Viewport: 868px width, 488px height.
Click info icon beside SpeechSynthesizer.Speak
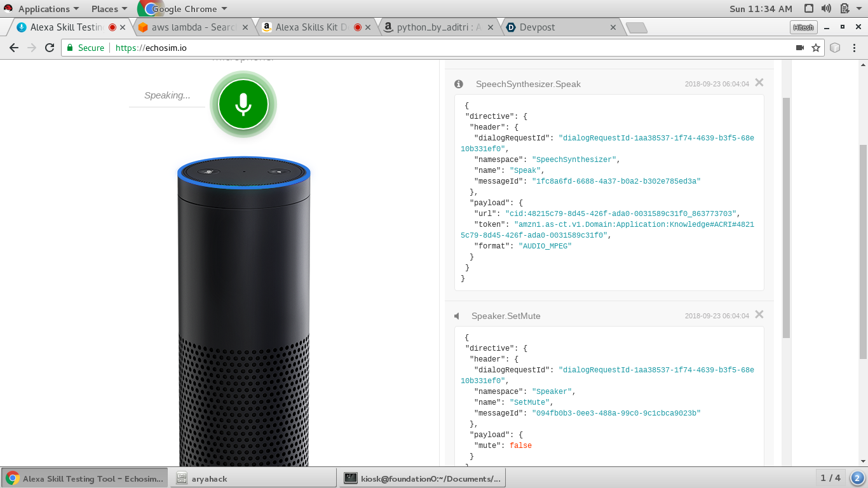(x=459, y=84)
